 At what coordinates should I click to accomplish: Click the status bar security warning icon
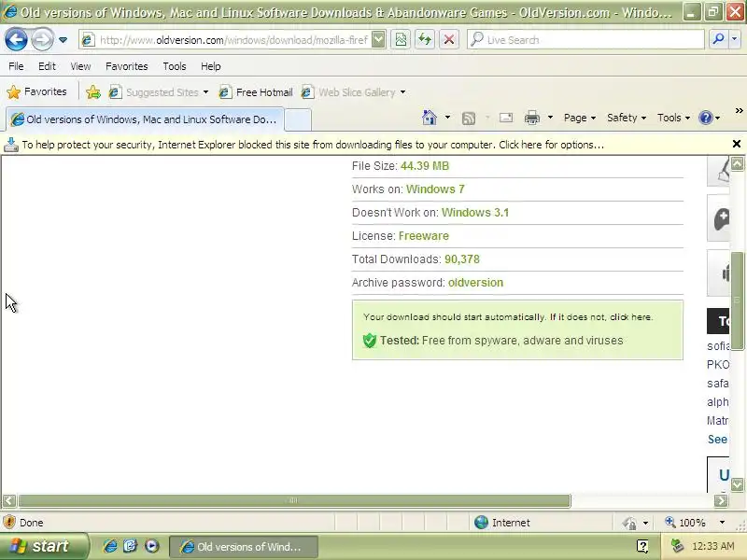[x=9, y=523]
